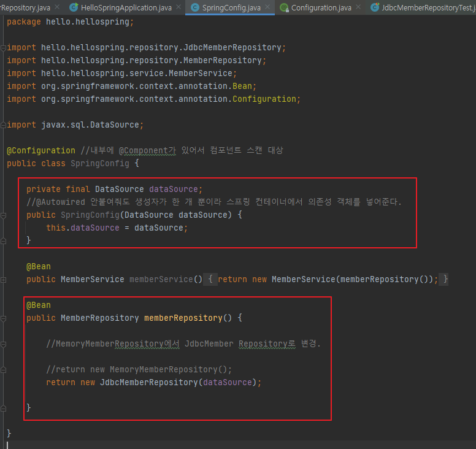This screenshot has width=476, height=449.
Task: Close the HelloSpringApplication.java tab
Action: click(x=178, y=7)
